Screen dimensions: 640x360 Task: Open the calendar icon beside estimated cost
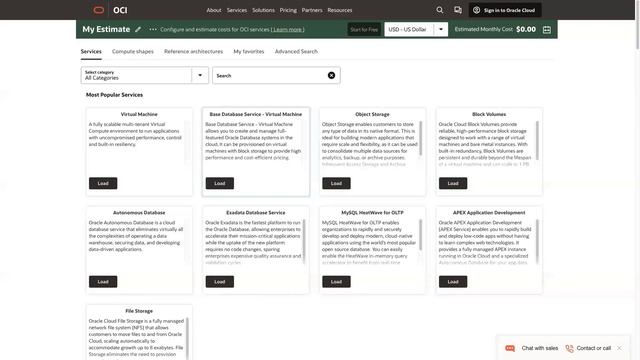pyautogui.click(x=547, y=29)
